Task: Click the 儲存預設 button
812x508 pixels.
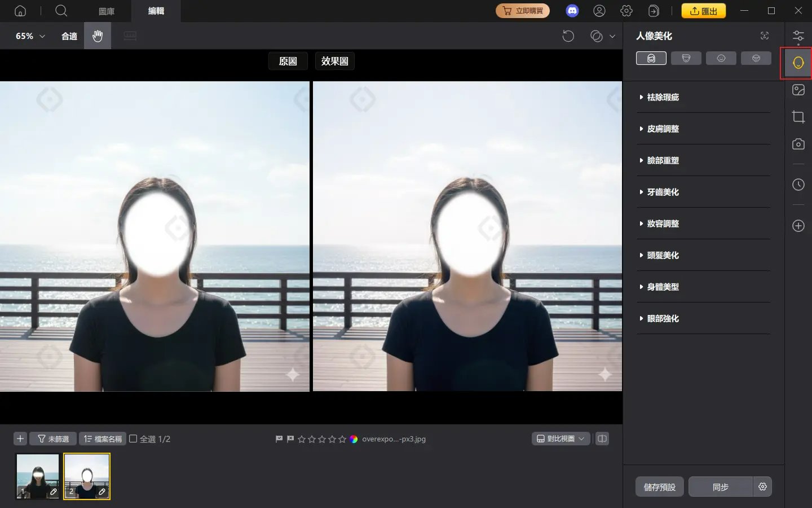Action: click(659, 487)
